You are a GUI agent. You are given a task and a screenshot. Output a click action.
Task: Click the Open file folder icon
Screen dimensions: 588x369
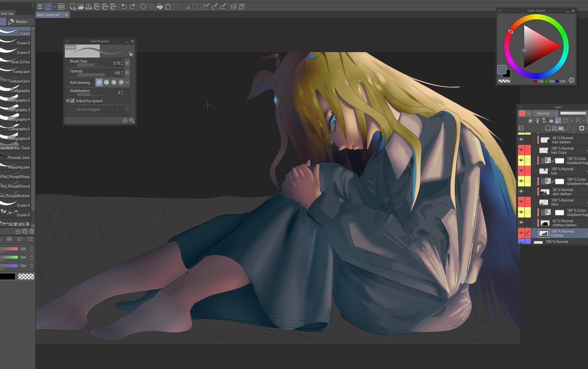click(x=80, y=6)
